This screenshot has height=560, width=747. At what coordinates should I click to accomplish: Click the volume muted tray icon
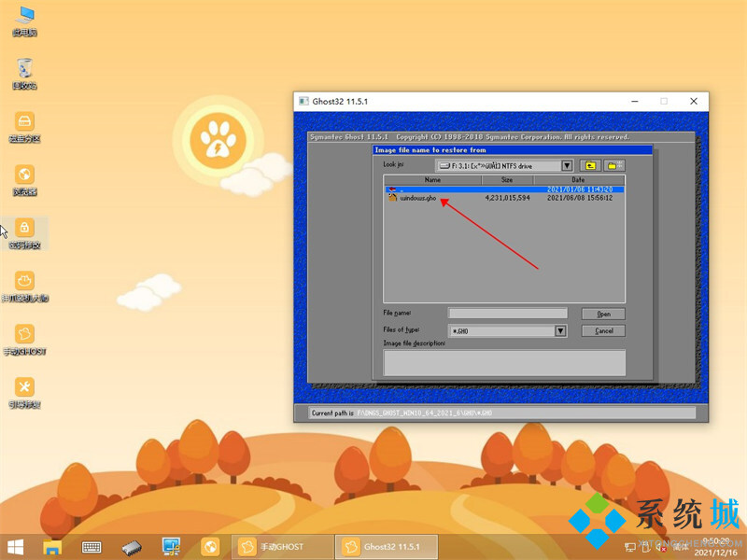[x=660, y=548]
